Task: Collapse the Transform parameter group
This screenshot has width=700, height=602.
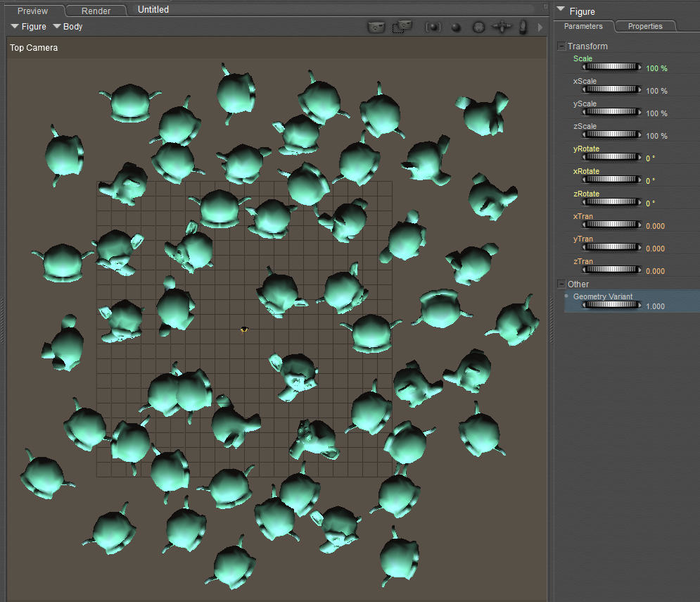Action: (561, 46)
